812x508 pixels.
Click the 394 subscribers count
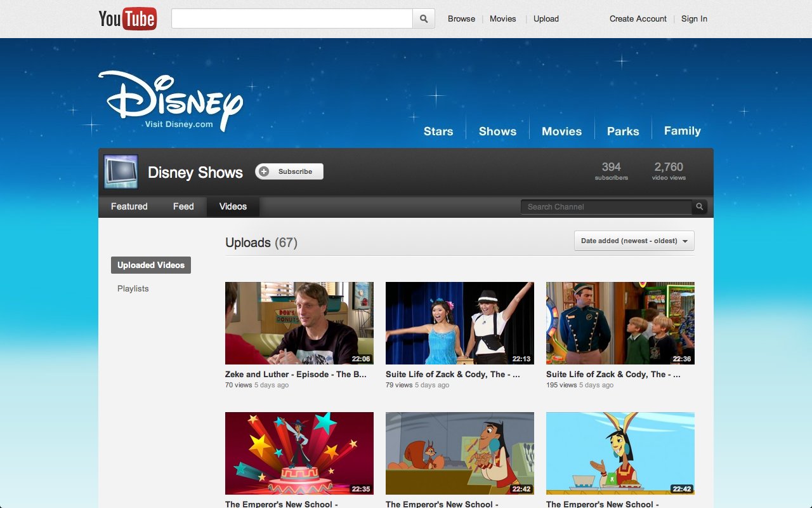click(612, 171)
